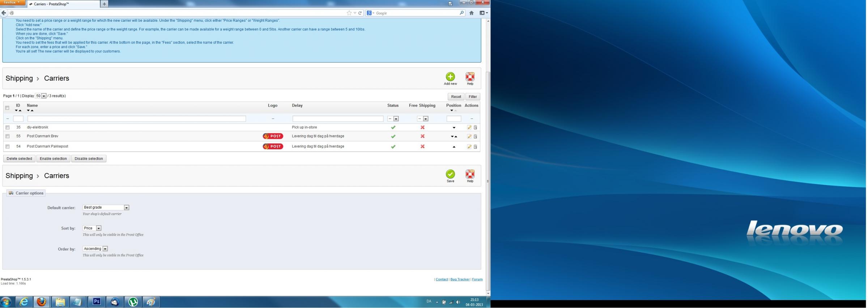The width and height of the screenshot is (868, 308).
Task: Click Enable selection button
Action: click(x=53, y=159)
